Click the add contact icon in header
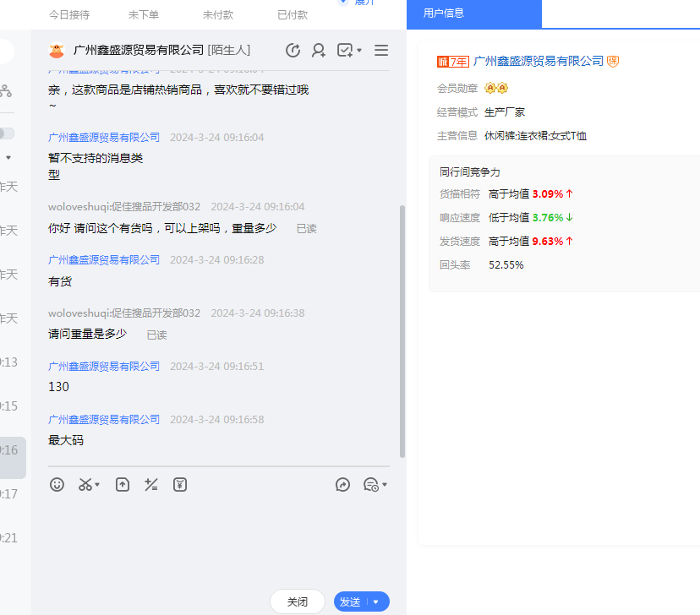Screen dimensions: 700x615 click(319, 51)
